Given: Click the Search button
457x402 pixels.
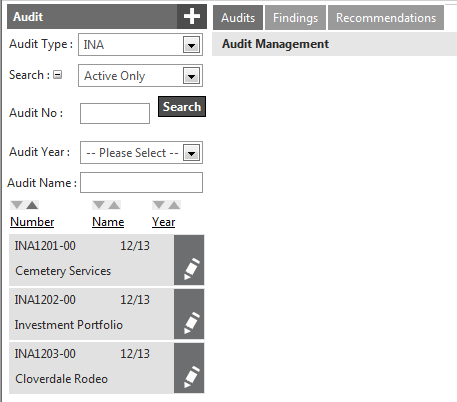Looking at the screenshot, I should point(182,107).
